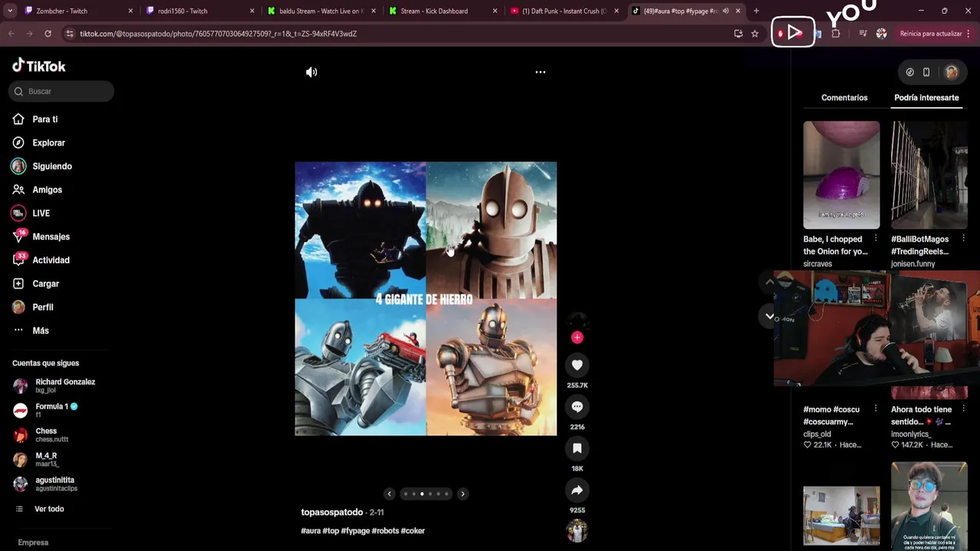Go to next slide in photo carousel
980x551 pixels.
462,494
